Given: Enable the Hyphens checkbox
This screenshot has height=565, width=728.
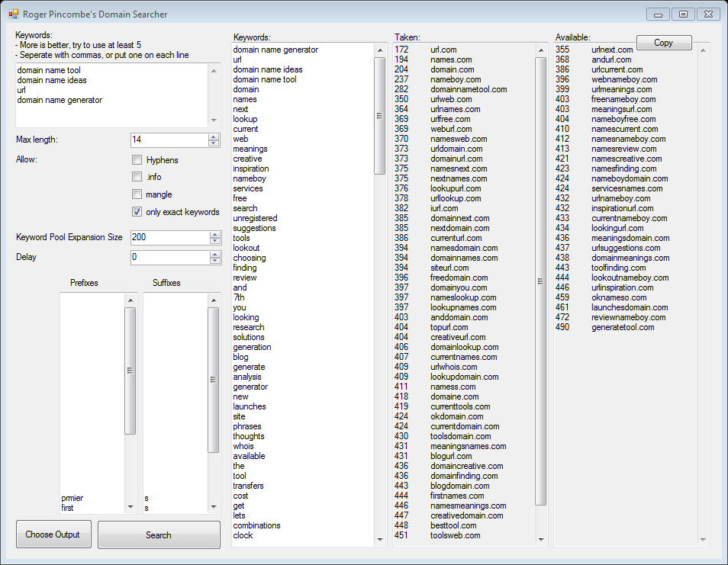Looking at the screenshot, I should 137,160.
